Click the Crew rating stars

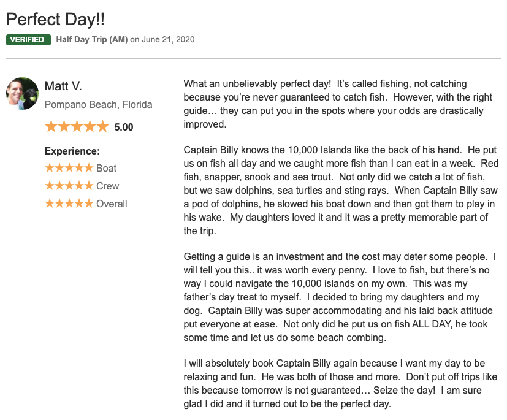69,186
